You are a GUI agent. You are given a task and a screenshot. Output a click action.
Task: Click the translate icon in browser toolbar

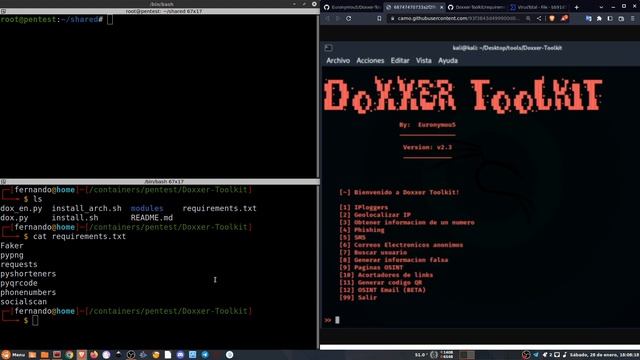click(588, 18)
